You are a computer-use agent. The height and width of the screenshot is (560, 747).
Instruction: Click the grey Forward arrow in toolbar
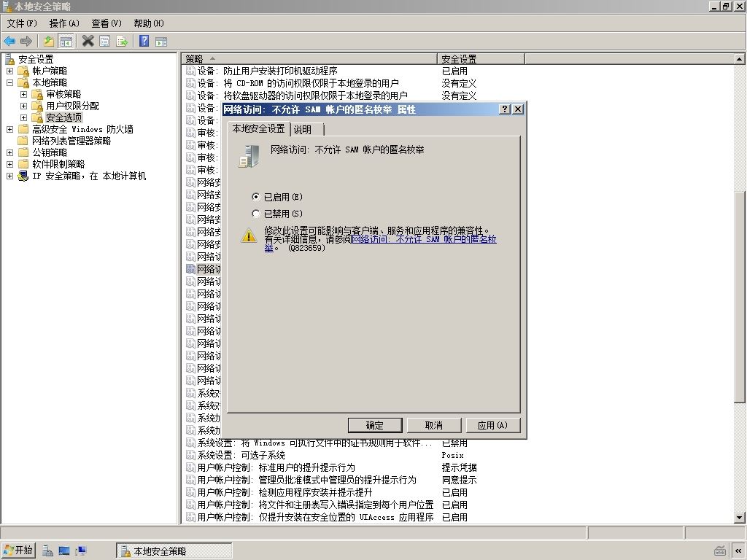[26, 42]
